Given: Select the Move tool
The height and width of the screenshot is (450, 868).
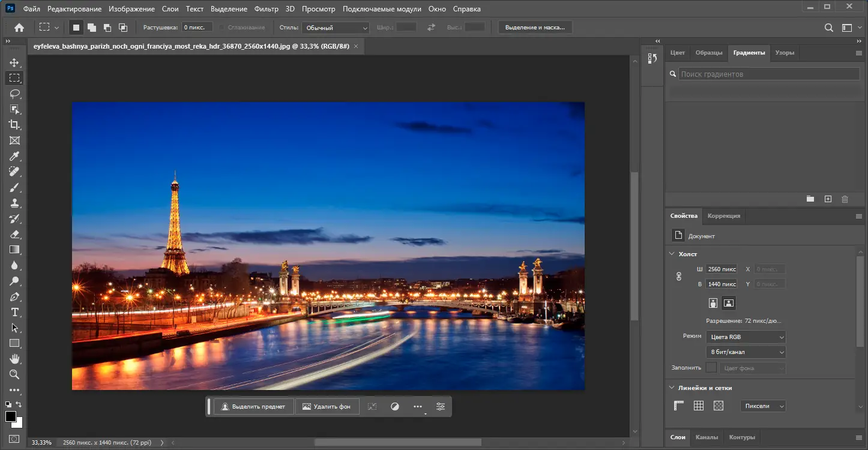Looking at the screenshot, I should click(x=14, y=62).
